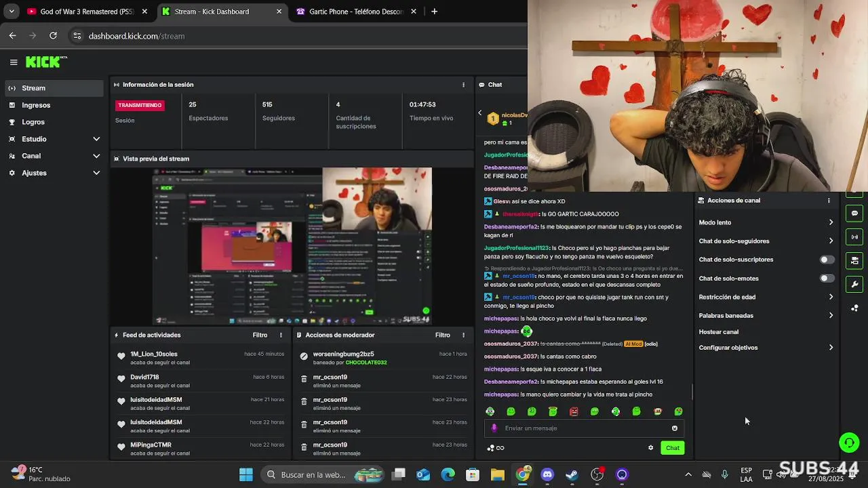The image size is (868, 488).
Task: Expand Restricción de edad settings
Action: click(766, 297)
